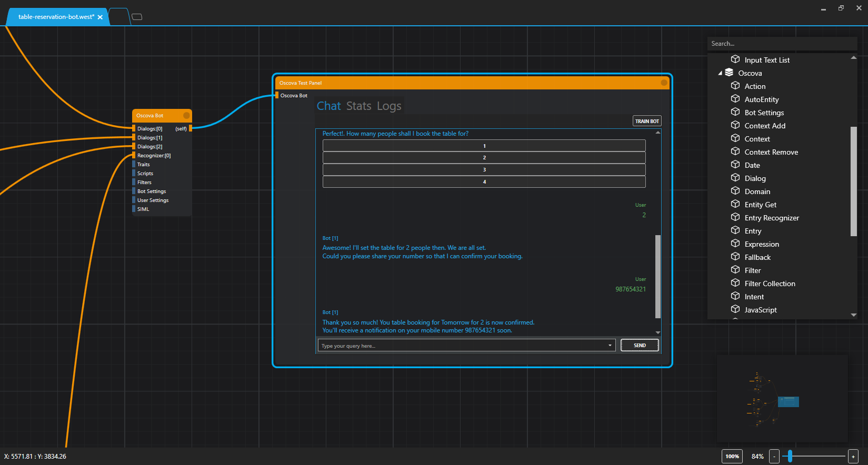Click the chat scroll up arrow

pyautogui.click(x=658, y=133)
